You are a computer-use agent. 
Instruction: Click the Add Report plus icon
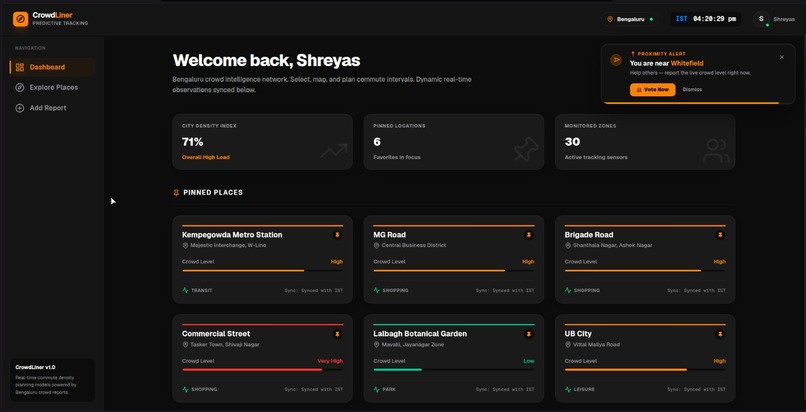tap(20, 108)
